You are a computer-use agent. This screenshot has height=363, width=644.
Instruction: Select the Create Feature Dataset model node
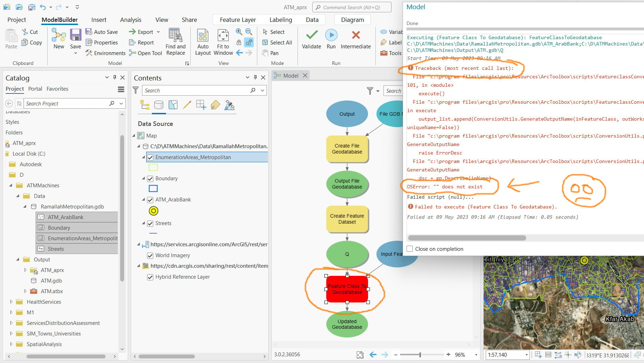pos(347,219)
